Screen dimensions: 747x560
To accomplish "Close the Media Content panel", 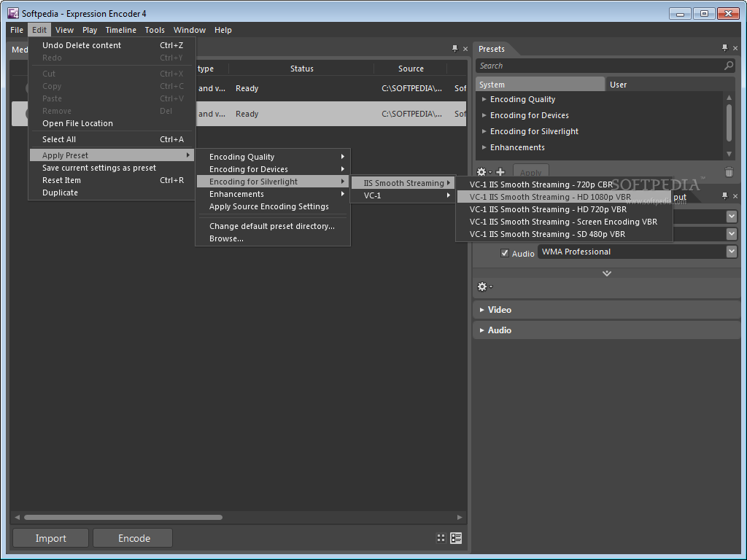I will (465, 49).
